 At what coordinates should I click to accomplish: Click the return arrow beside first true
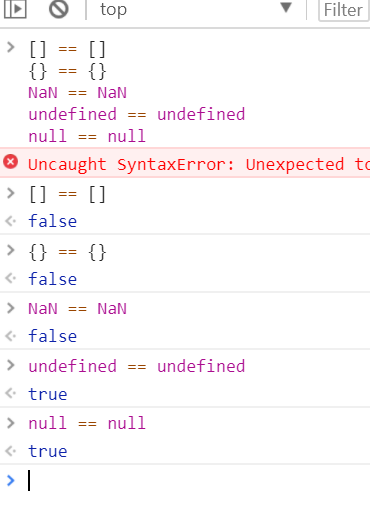click(x=11, y=394)
